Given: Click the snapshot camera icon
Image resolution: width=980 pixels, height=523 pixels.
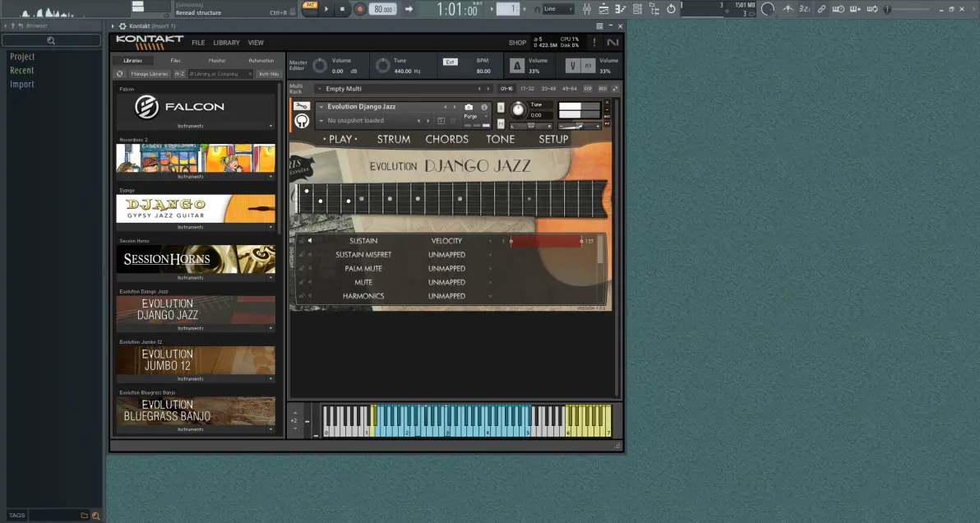Looking at the screenshot, I should click(469, 107).
